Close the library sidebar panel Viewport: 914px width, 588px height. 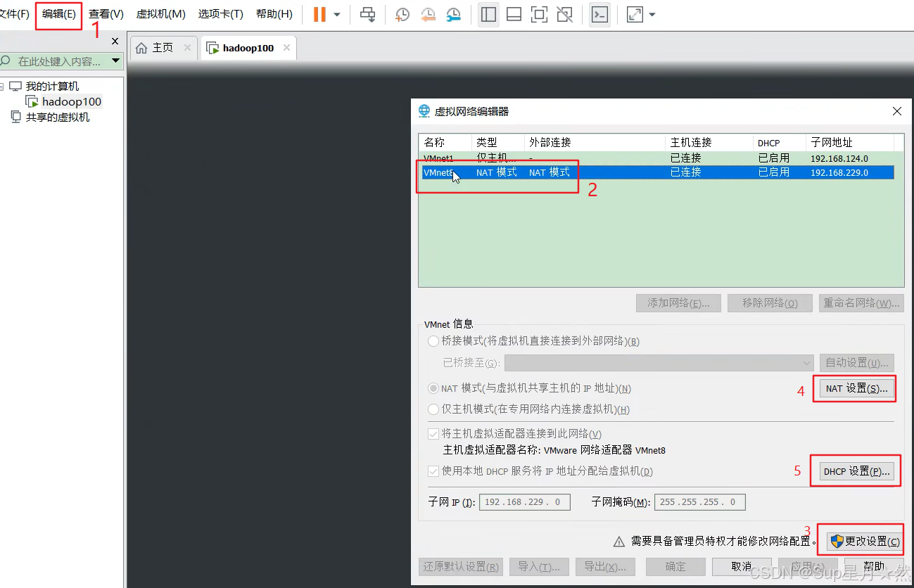115,41
